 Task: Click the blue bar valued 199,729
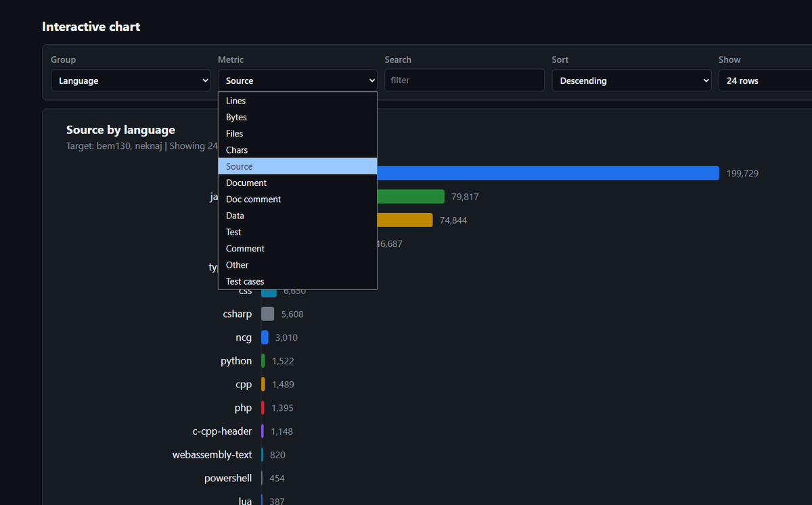(x=548, y=173)
